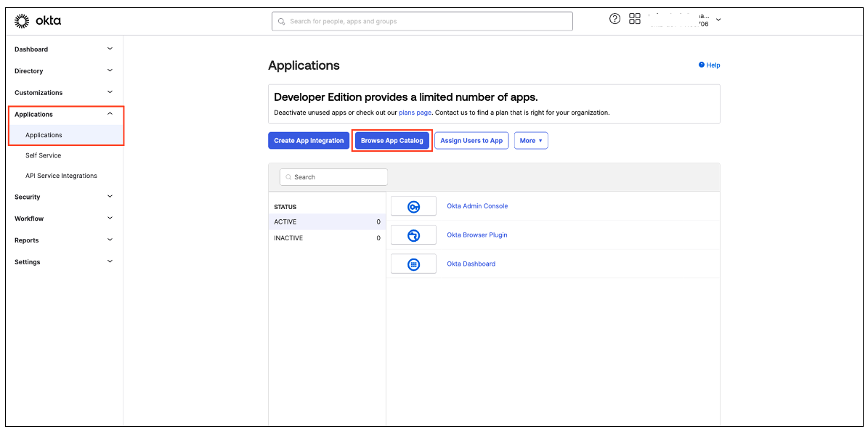This screenshot has width=868, height=432.
Task: Open Okta Dashboard link
Action: pyautogui.click(x=471, y=264)
